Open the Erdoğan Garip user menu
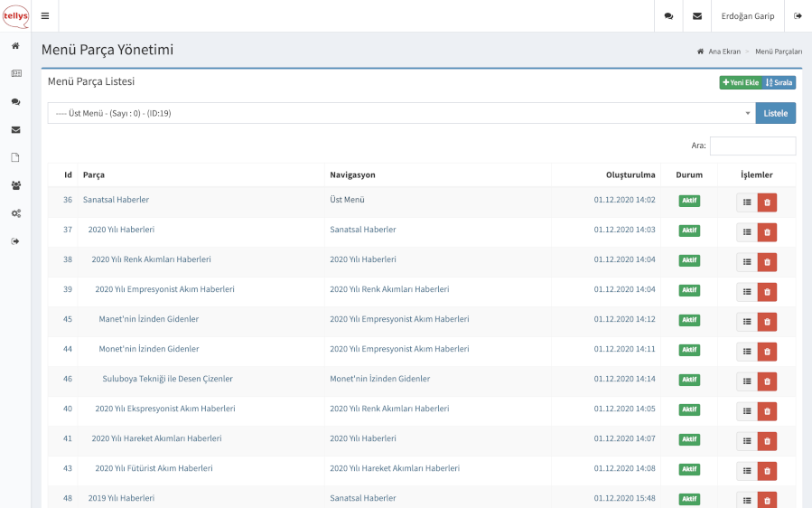This screenshot has width=812, height=508. (747, 16)
